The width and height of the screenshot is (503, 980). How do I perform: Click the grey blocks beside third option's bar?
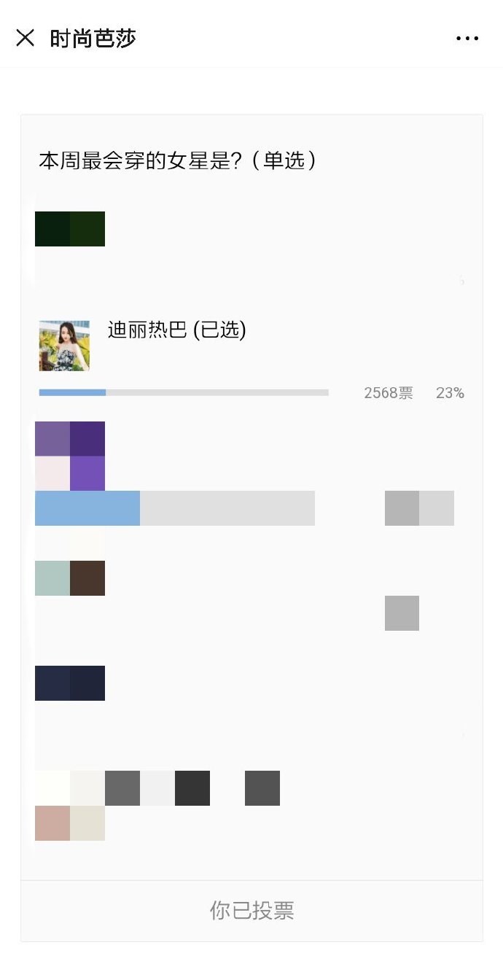419,508
